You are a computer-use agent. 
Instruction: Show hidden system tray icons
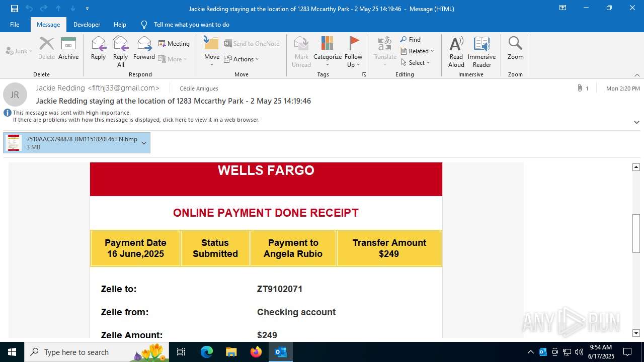[x=530, y=352]
